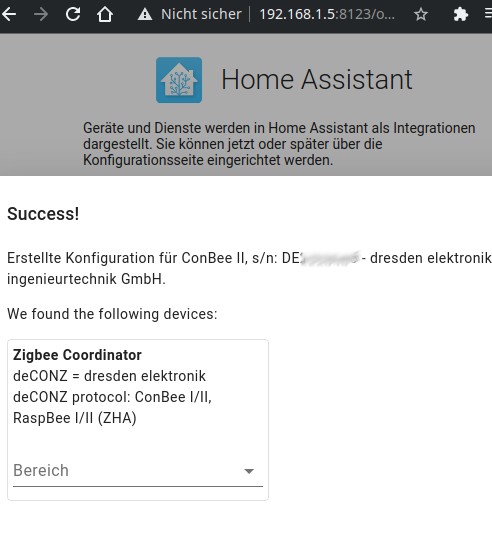Select the Zigbee Coordinator device title

coord(77,355)
